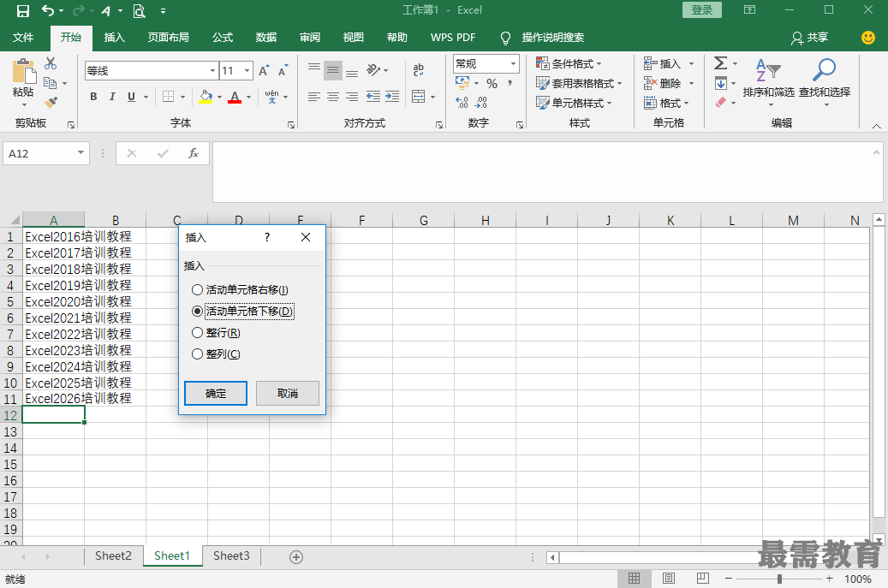
Task: Click the Undo arrow icon
Action: pyautogui.click(x=48, y=11)
